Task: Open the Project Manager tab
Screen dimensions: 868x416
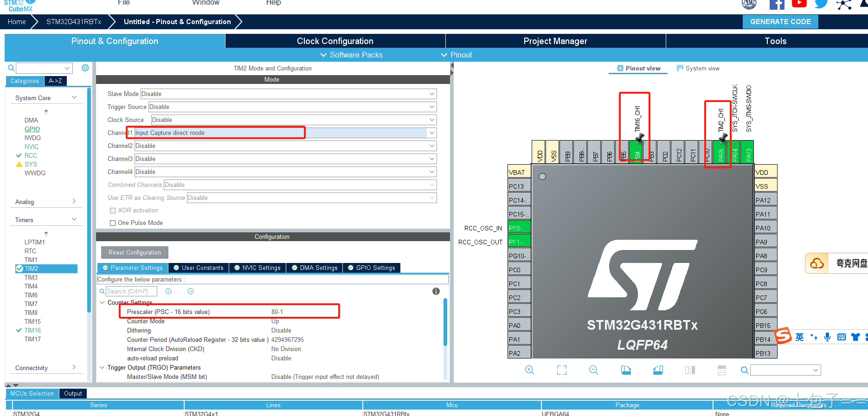Action: (x=555, y=41)
